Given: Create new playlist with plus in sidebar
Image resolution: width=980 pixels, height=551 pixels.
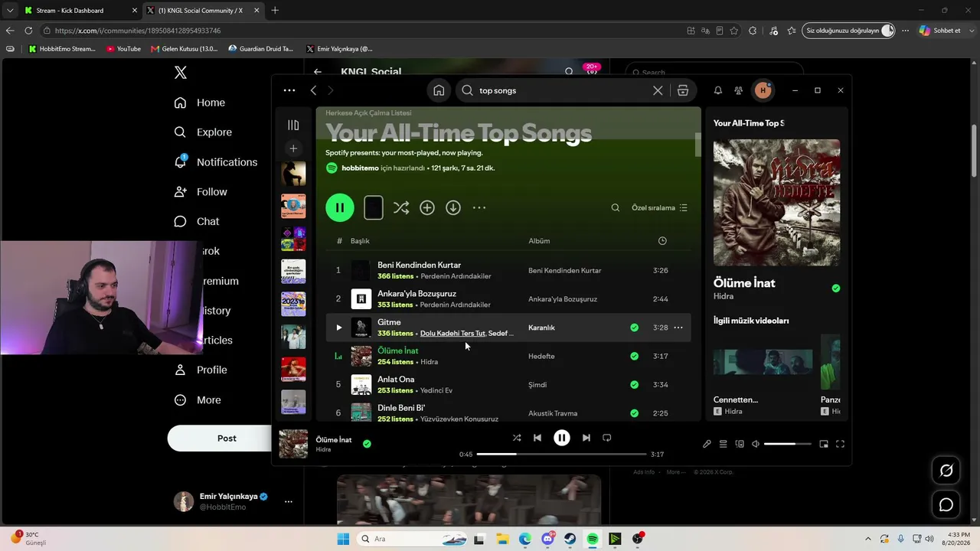Looking at the screenshot, I should pyautogui.click(x=293, y=148).
